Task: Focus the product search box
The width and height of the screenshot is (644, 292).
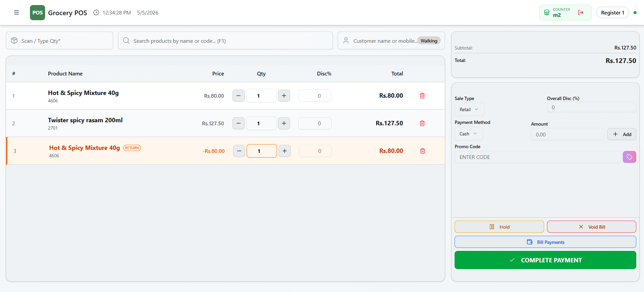Action: tap(225, 40)
